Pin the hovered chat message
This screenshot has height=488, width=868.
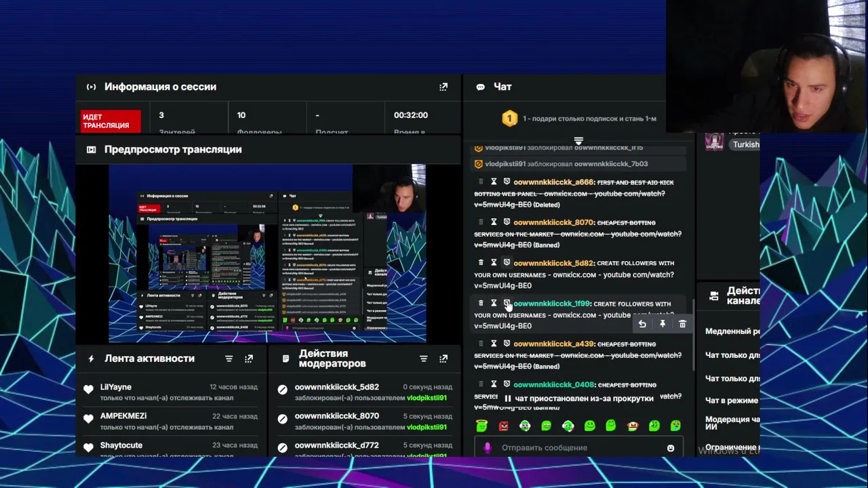[x=663, y=324]
